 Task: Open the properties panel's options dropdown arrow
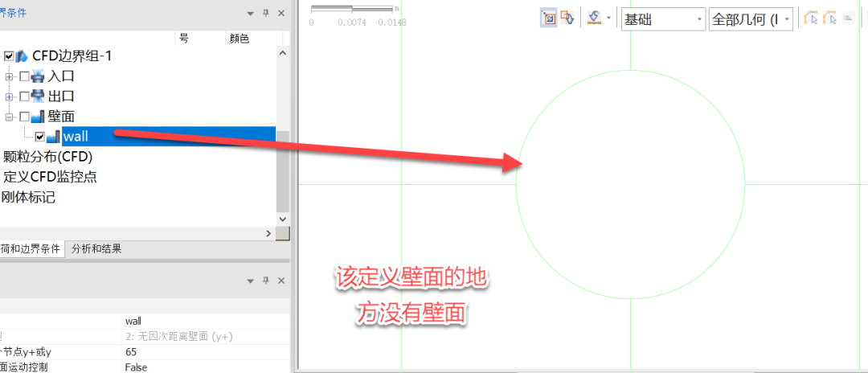[x=250, y=281]
